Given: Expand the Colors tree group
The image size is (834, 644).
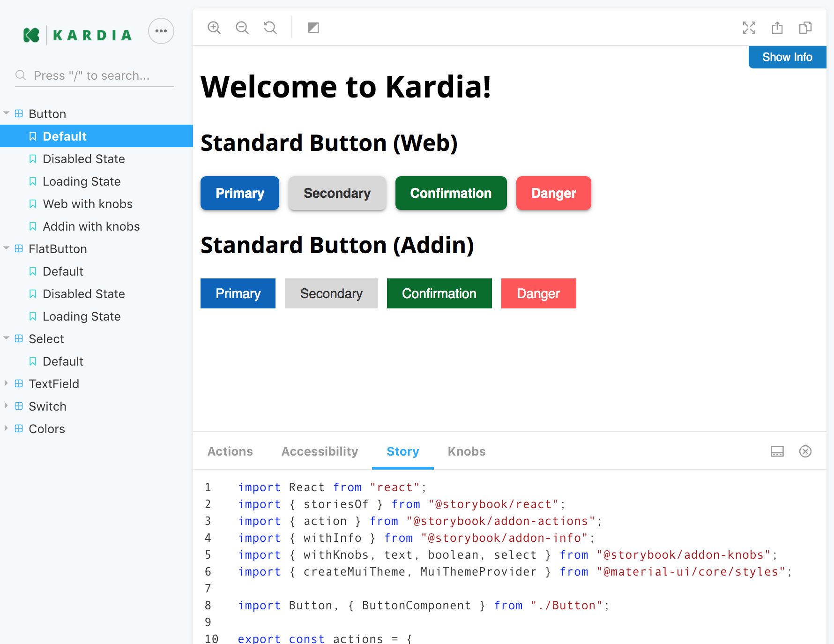Looking at the screenshot, I should pyautogui.click(x=6, y=428).
